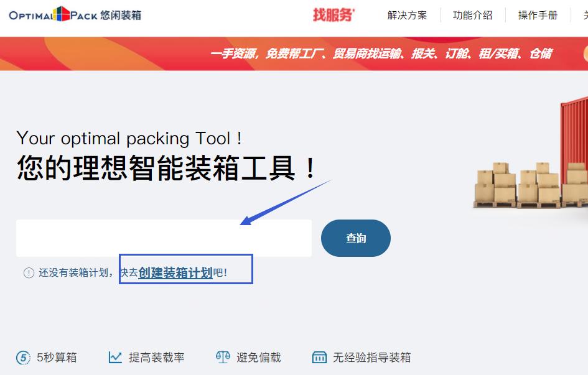Click the red promotional banner 一手资源
The height and width of the screenshot is (375, 588).
click(294, 53)
